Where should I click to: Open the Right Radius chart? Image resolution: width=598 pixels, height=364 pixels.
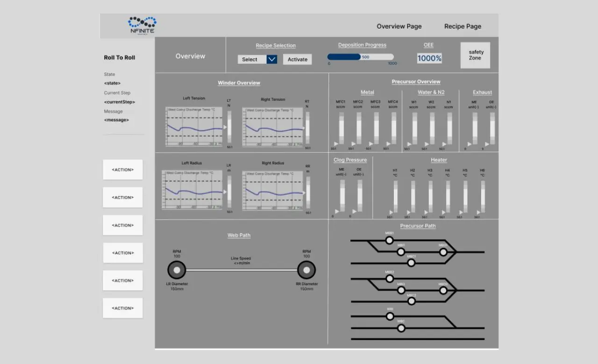(273, 191)
